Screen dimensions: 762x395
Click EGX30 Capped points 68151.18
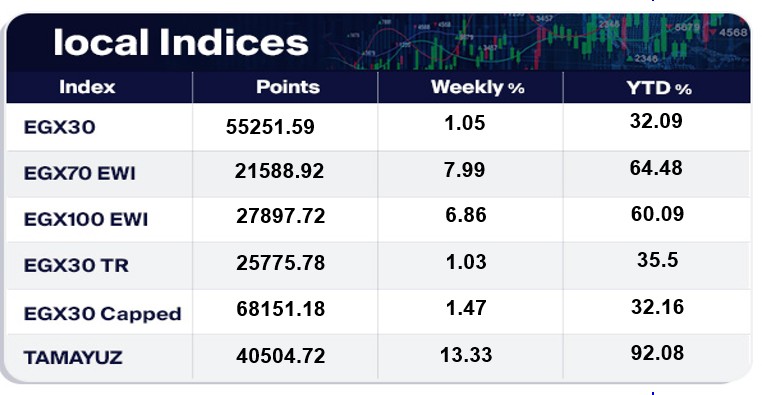click(x=280, y=309)
